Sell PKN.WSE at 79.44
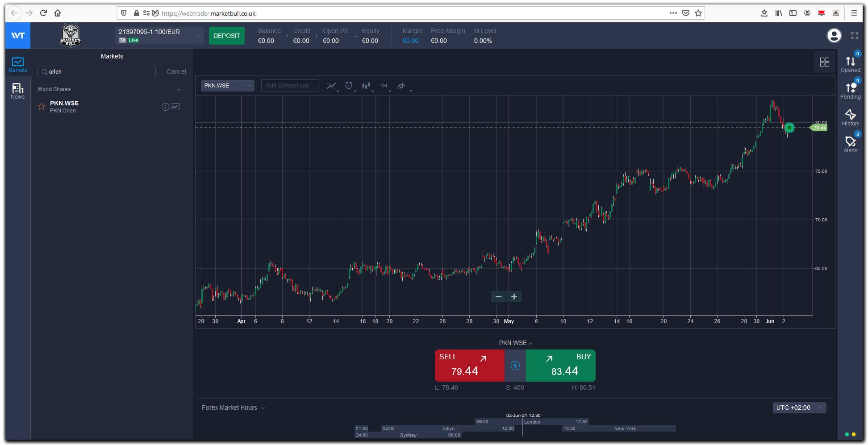The image size is (868, 445). 469,366
